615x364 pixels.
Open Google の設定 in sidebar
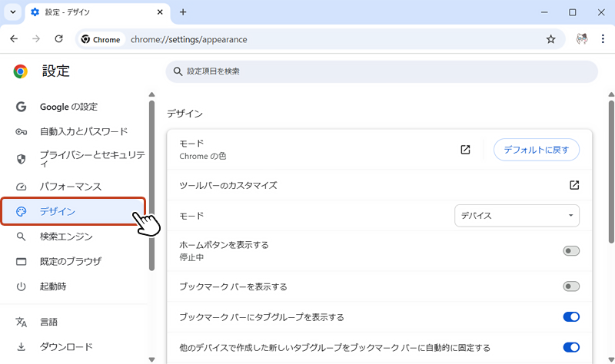(x=73, y=107)
